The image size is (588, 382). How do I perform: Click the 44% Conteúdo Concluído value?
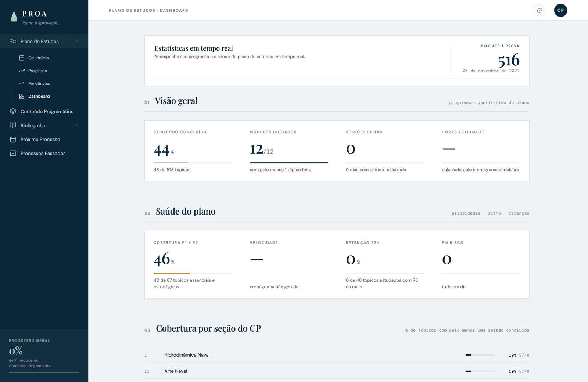pos(164,150)
